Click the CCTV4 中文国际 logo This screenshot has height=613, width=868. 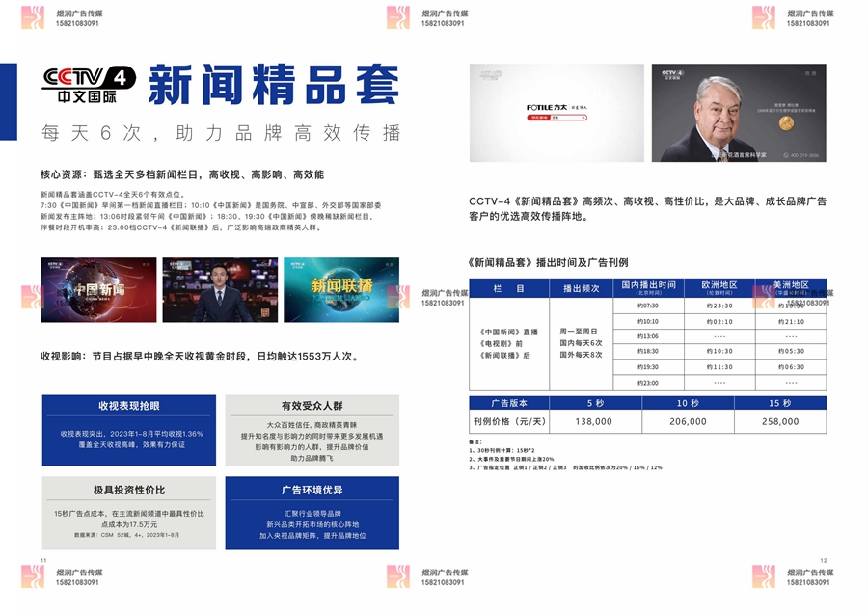tap(89, 85)
